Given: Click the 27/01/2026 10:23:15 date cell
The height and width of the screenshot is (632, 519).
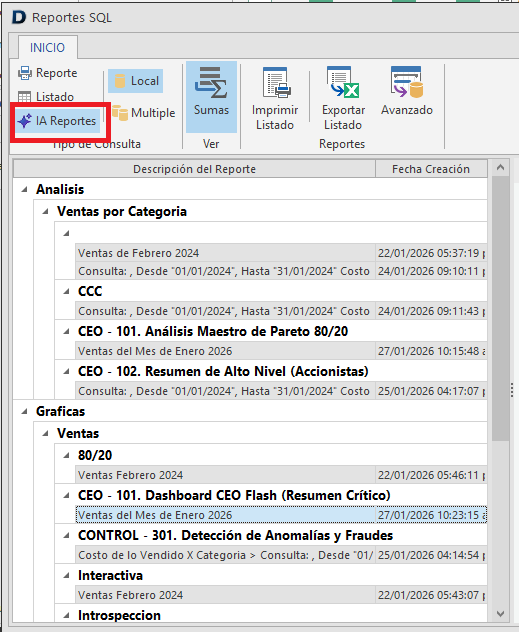Looking at the screenshot, I should click(431, 515).
